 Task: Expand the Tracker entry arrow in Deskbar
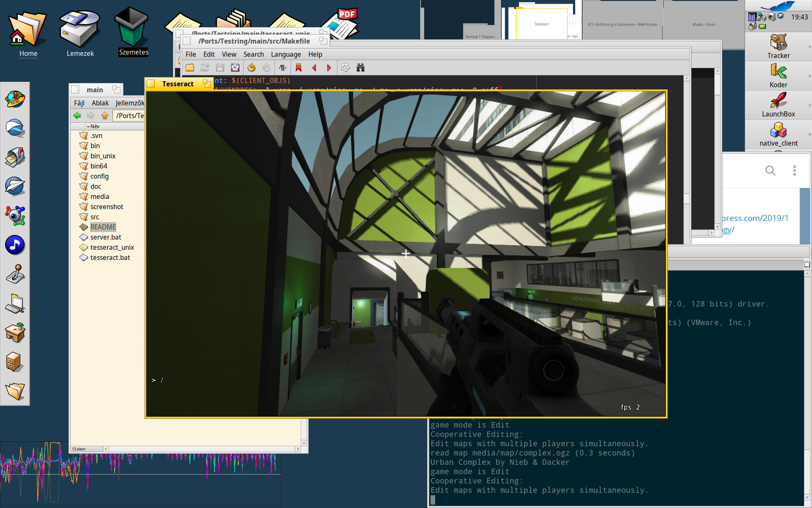(809, 47)
